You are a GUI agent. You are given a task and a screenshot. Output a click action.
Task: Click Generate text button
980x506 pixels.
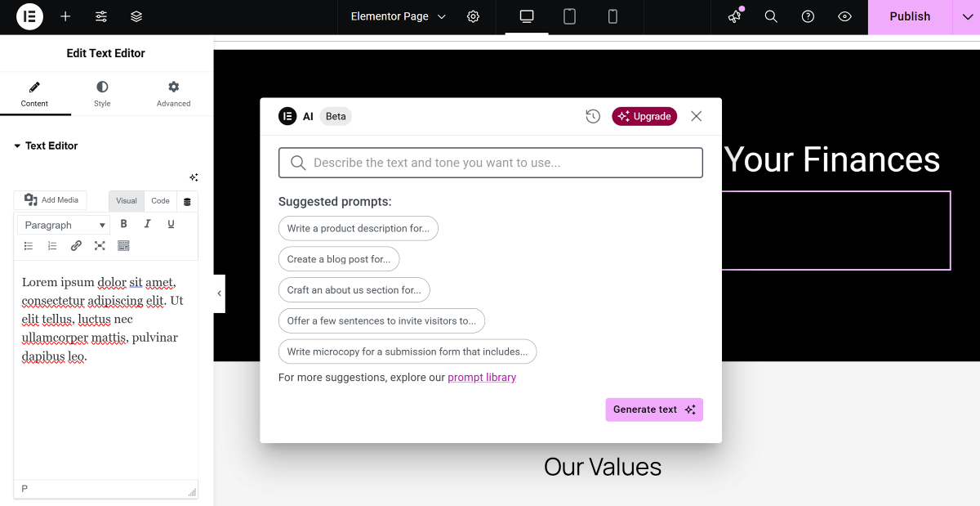[x=653, y=410]
